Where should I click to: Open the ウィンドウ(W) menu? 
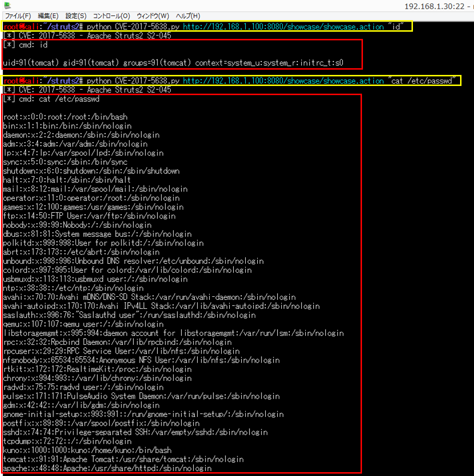tap(153, 16)
